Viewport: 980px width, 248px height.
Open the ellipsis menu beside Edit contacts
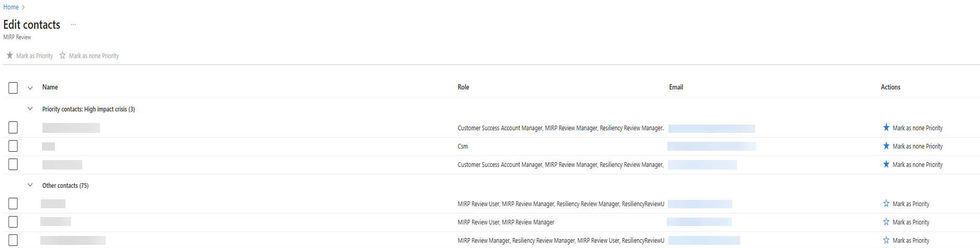(73, 25)
